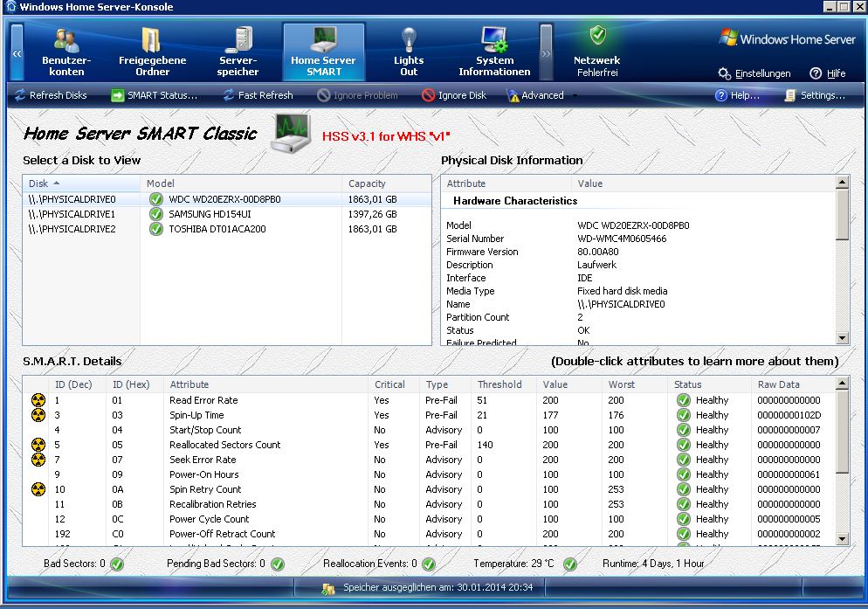Click the green check next to Pending Bad Sectors
The height and width of the screenshot is (609, 868).
point(278,564)
